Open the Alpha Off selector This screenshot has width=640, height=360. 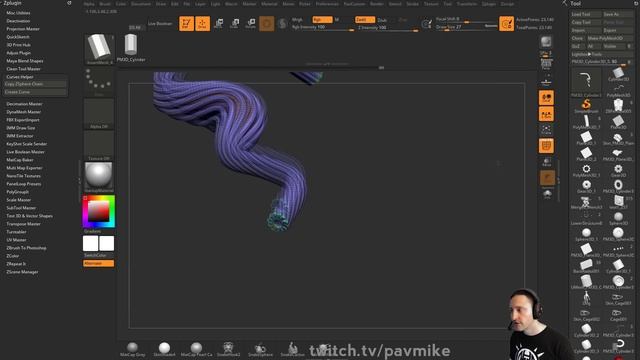[99, 114]
